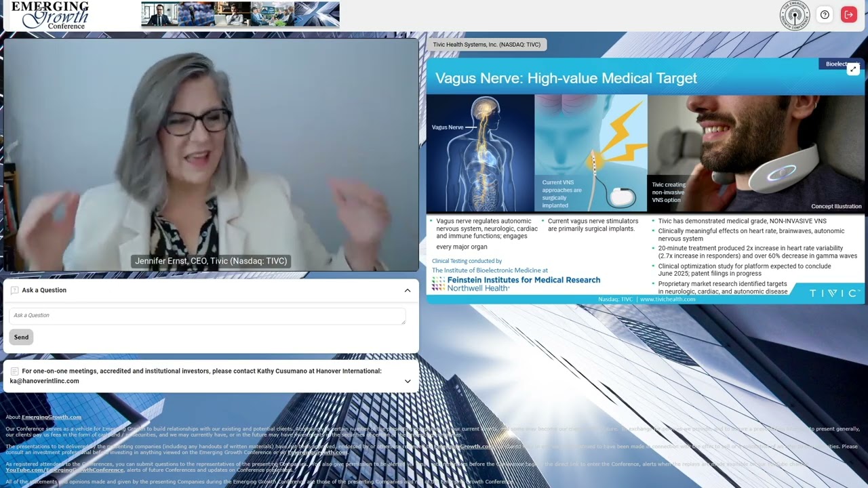Screen dimensions: 868x488
Task: Click the TIVIC logo on the slide corner
Action: click(835, 293)
